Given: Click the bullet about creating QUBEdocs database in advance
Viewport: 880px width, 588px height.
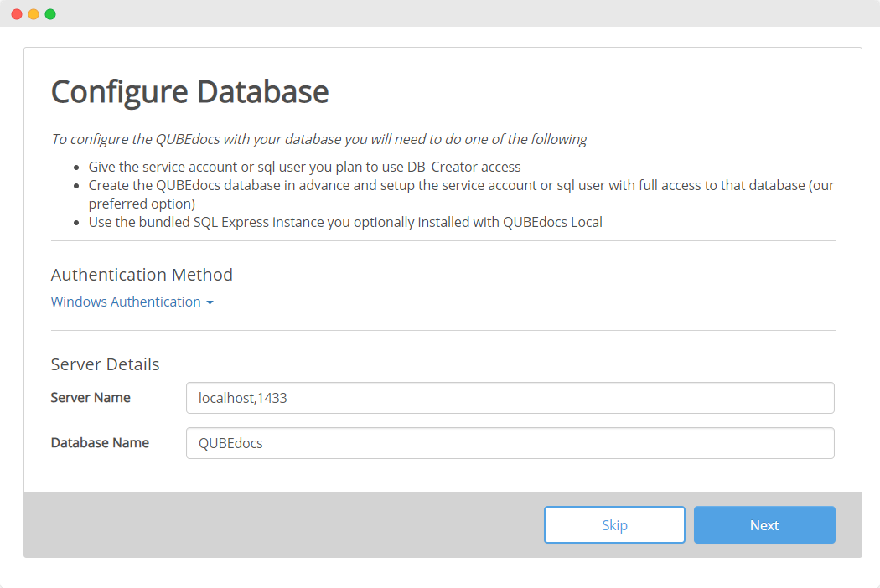Looking at the screenshot, I should click(461, 194).
